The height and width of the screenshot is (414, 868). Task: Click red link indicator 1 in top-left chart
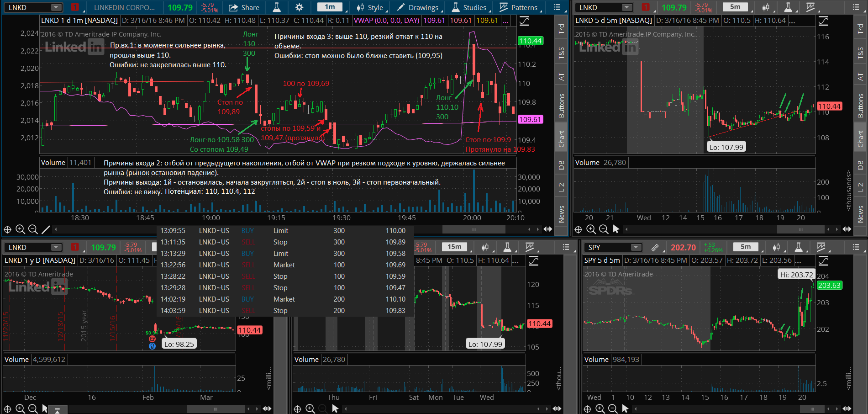click(x=75, y=7)
